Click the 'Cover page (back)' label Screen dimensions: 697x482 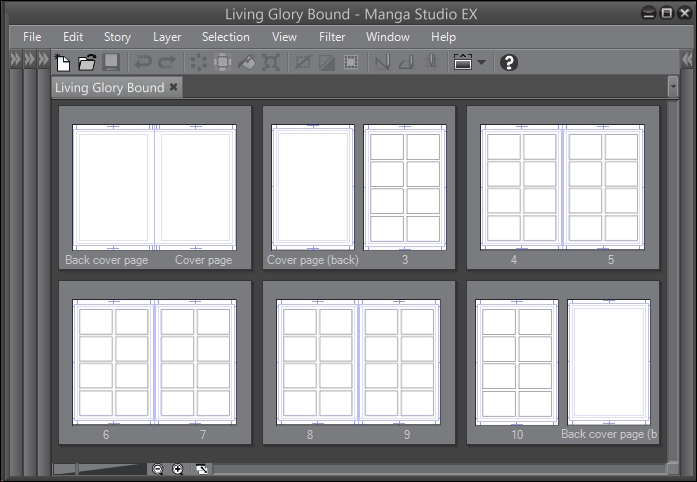[x=312, y=260]
